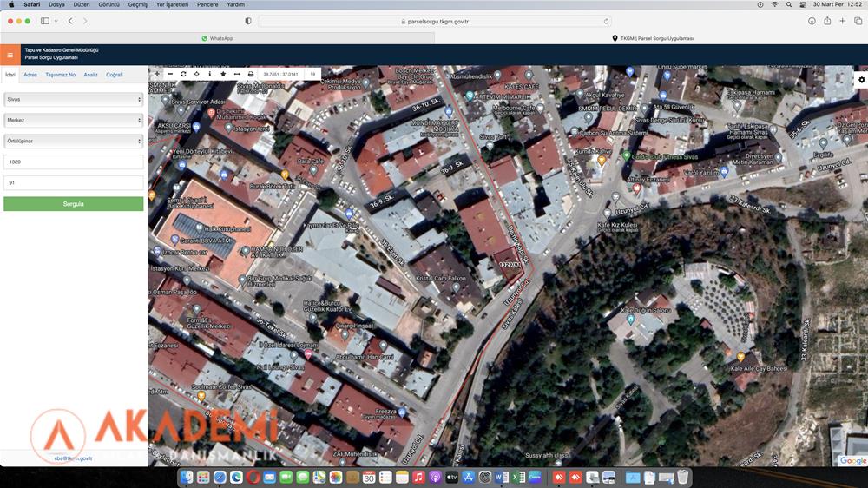
Task: Zoom in with the plus map tool
Action: point(157,75)
